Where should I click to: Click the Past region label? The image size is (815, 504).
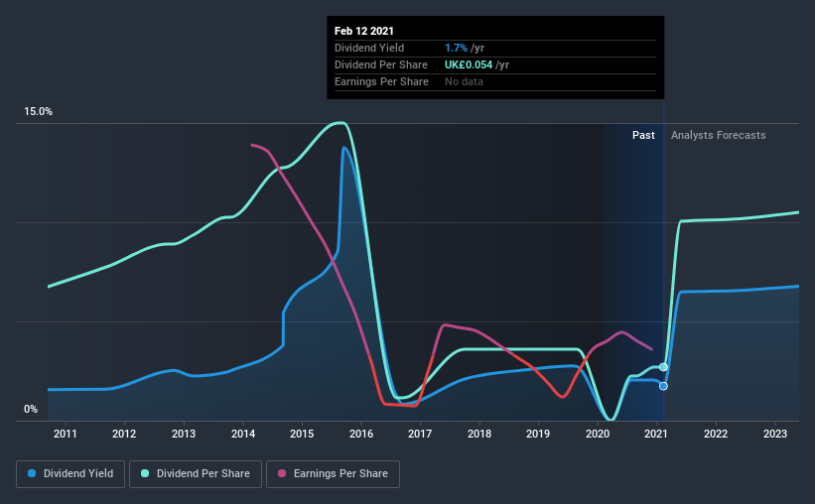(x=643, y=135)
